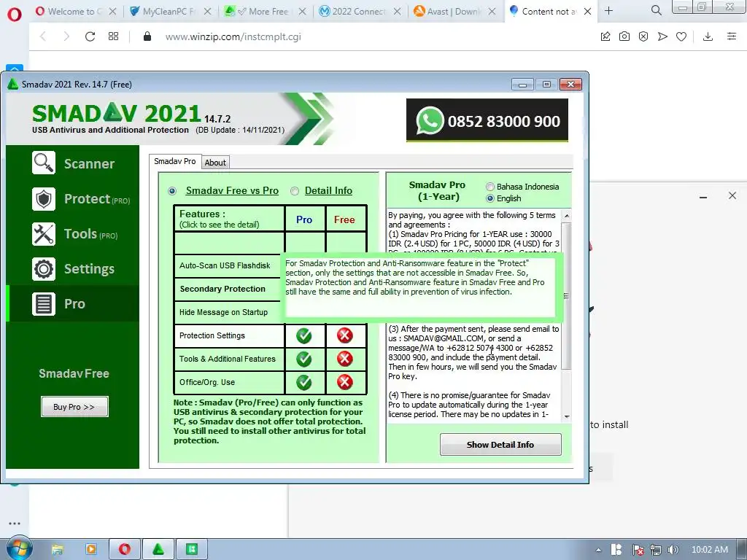Click the taskbar clock 10:02 AM

(709, 550)
